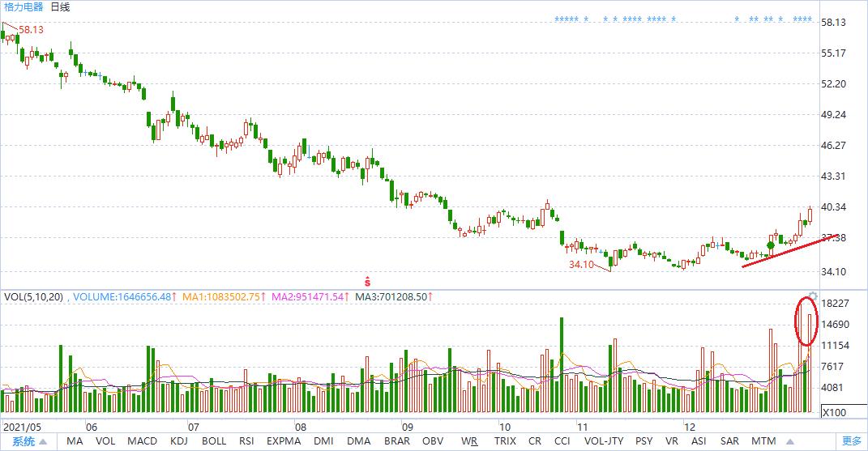Click the 58.13 high price label
This screenshot has height=451, width=868.
coord(31,29)
